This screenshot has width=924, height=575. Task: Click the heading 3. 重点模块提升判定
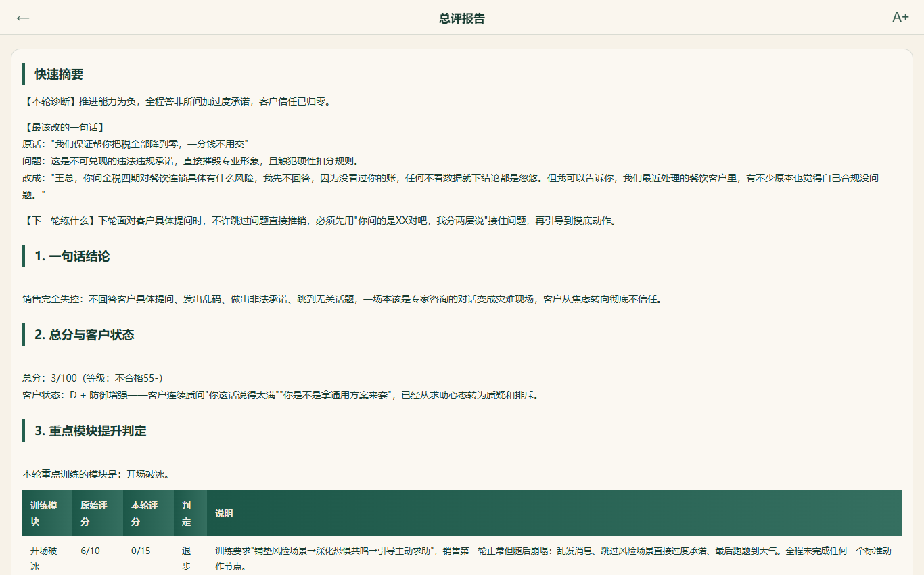pyautogui.click(x=91, y=431)
